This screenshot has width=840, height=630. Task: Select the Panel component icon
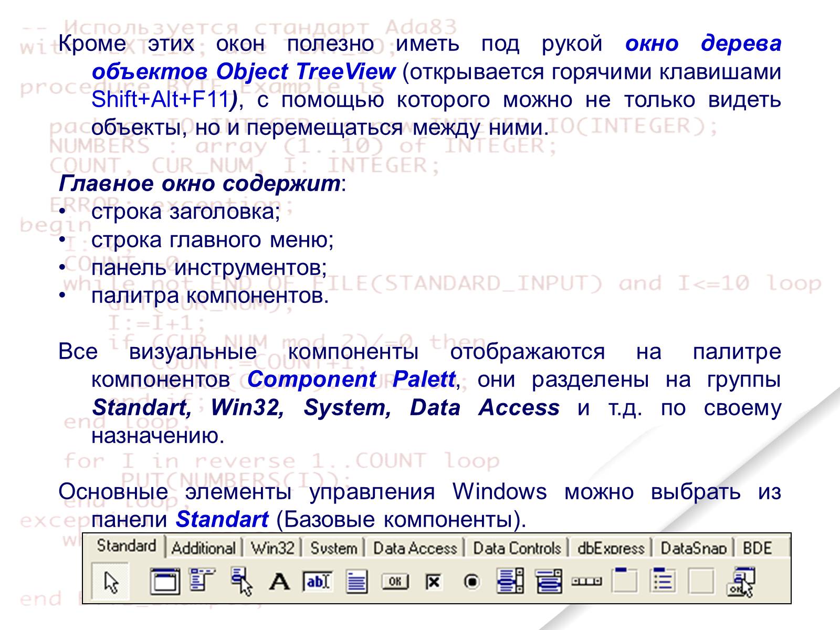(x=701, y=581)
